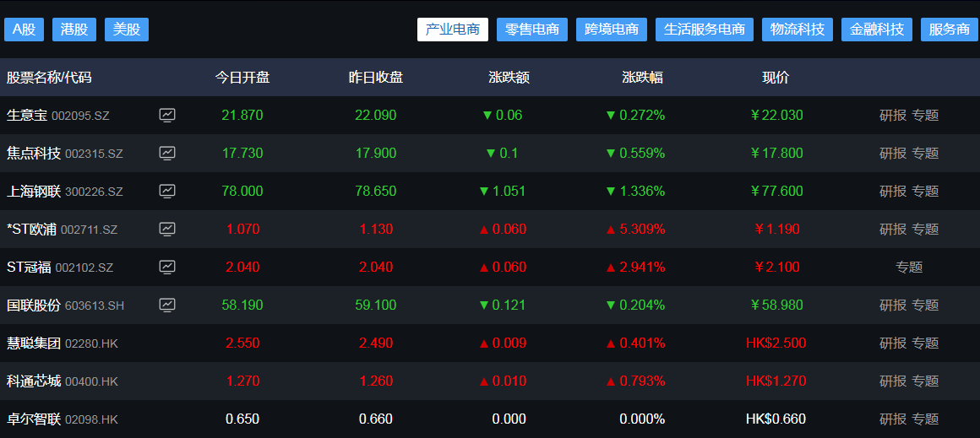The height and width of the screenshot is (438, 980).
Task: Open 专题 link for *ST欧浦
Action: coord(925,230)
